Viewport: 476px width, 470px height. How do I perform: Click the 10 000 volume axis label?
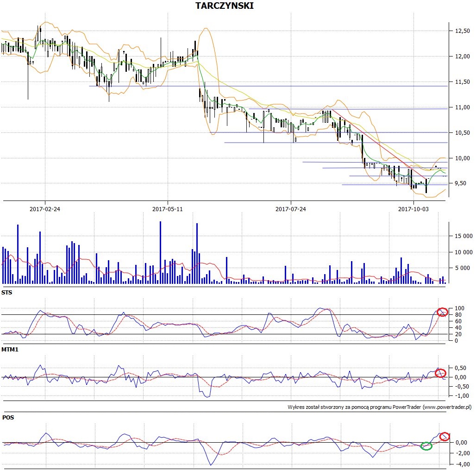[x=463, y=252]
